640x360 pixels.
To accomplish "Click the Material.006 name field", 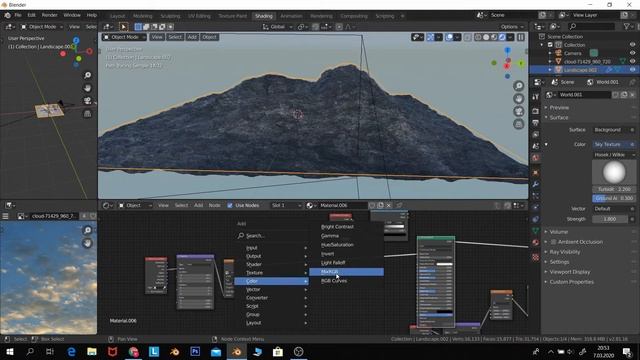I will click(x=343, y=206).
